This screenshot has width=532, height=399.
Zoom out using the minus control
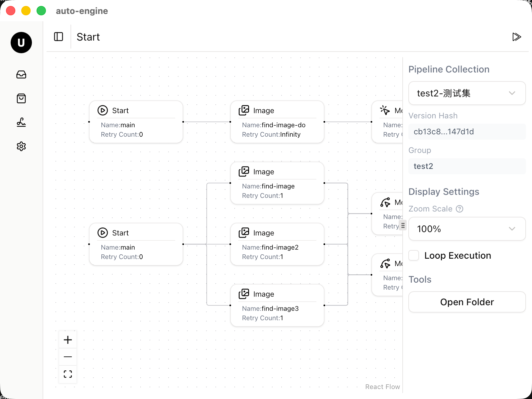pyautogui.click(x=68, y=357)
